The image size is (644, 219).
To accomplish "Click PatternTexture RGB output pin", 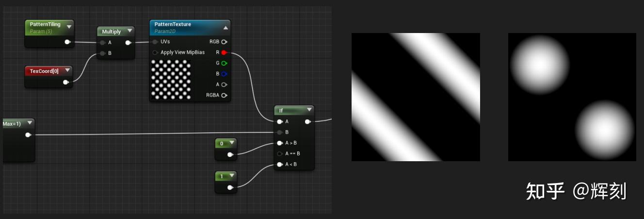I will (224, 42).
